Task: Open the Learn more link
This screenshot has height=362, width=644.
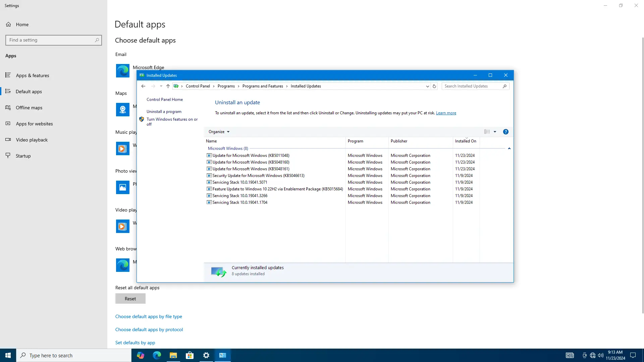Action: tap(446, 113)
